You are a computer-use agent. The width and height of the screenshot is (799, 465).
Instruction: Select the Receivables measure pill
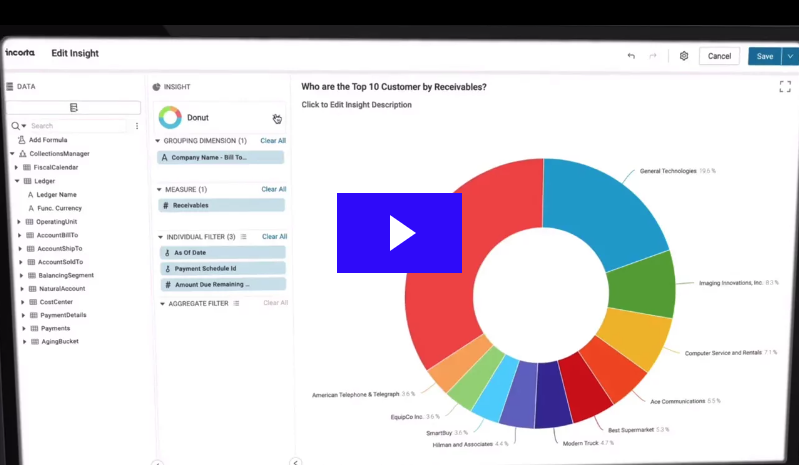(x=221, y=205)
